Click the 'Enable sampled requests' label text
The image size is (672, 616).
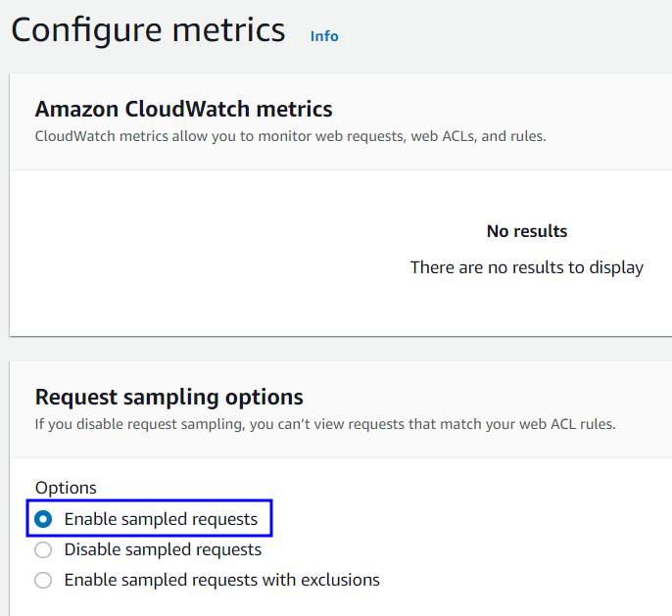(161, 519)
